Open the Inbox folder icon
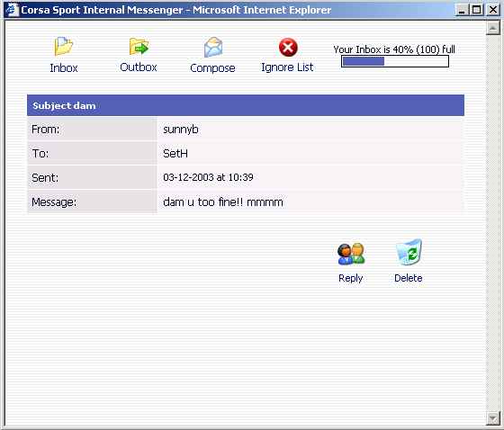The image size is (504, 430). (64, 46)
